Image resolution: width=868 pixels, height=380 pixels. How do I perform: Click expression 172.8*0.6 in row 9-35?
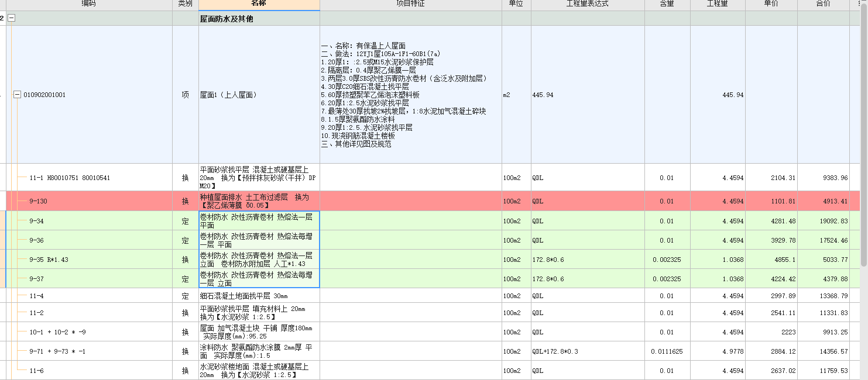588,260
